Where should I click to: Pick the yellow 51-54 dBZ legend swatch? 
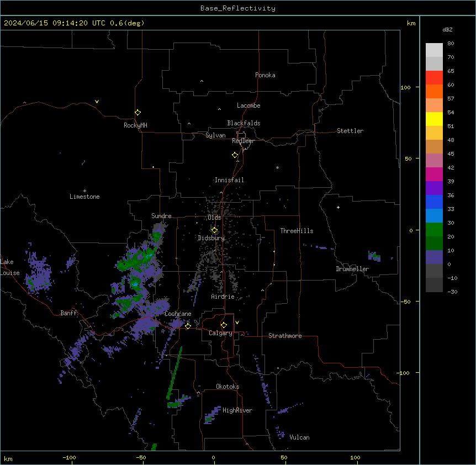click(434, 119)
